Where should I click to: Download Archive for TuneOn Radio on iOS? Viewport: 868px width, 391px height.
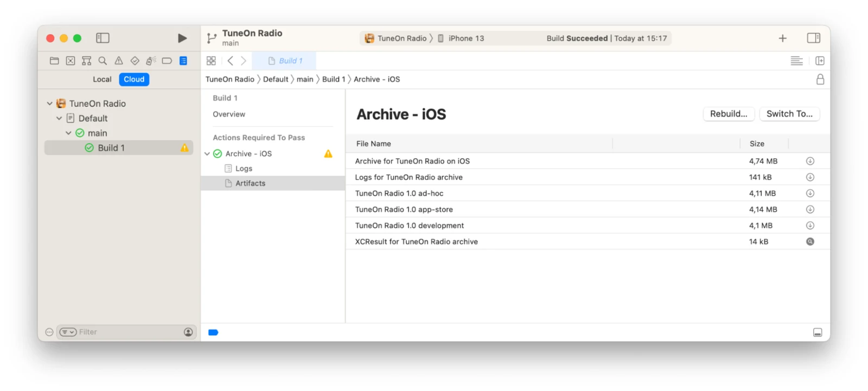click(810, 161)
